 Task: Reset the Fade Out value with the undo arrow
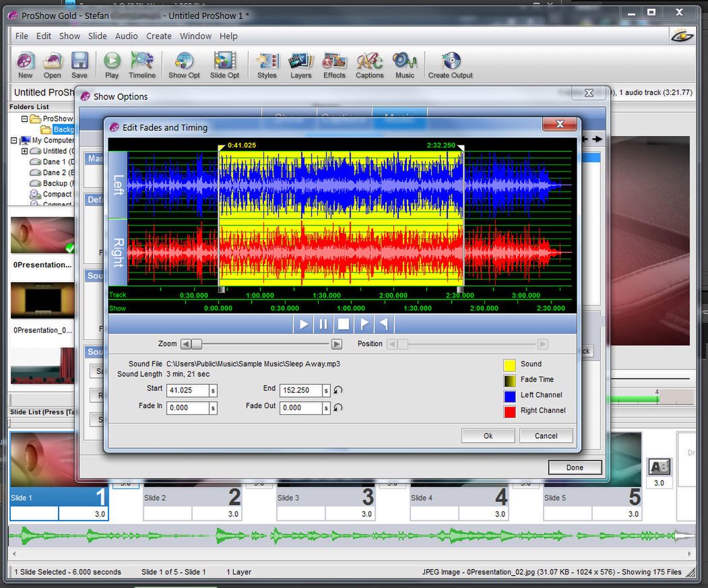[x=337, y=407]
